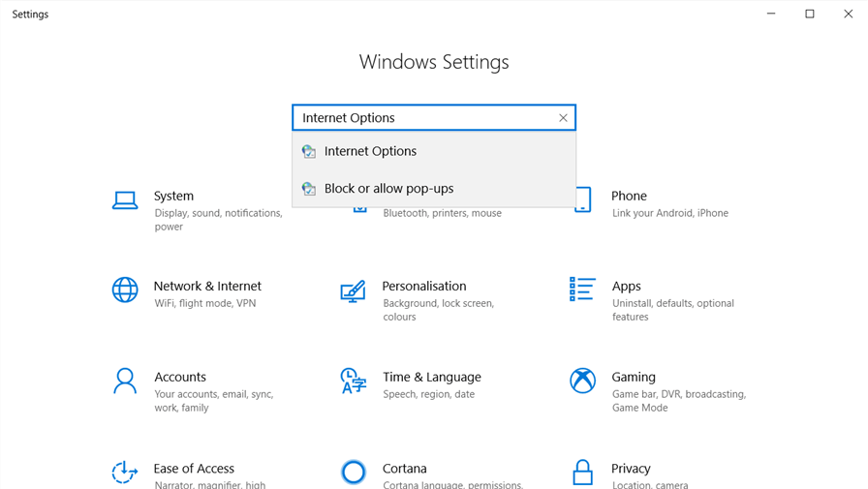Open the Phone settings link
The image size is (868, 489).
629,196
